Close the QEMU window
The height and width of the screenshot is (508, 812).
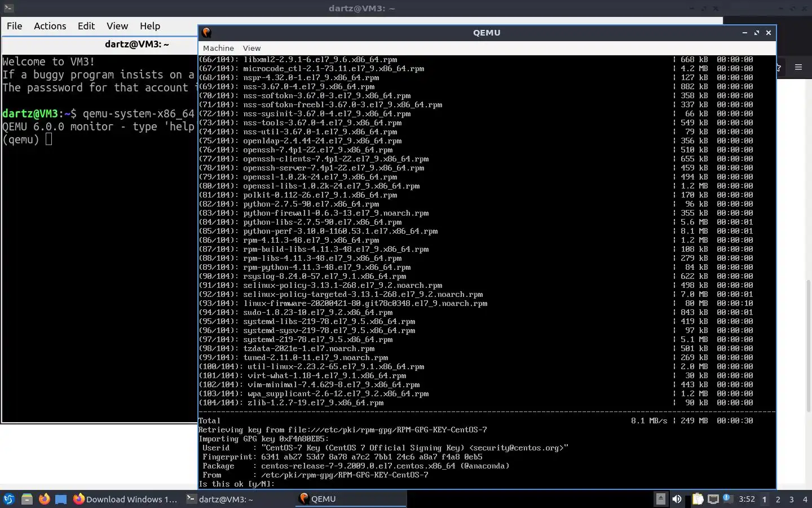pos(768,33)
